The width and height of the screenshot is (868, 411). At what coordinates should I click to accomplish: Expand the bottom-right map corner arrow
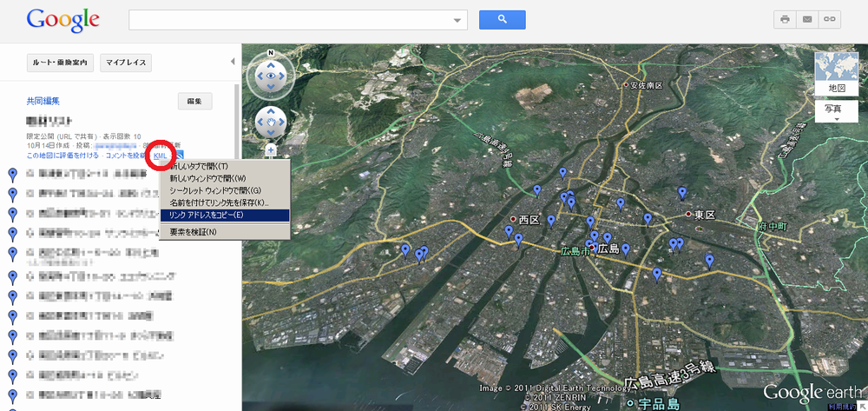pos(863,406)
